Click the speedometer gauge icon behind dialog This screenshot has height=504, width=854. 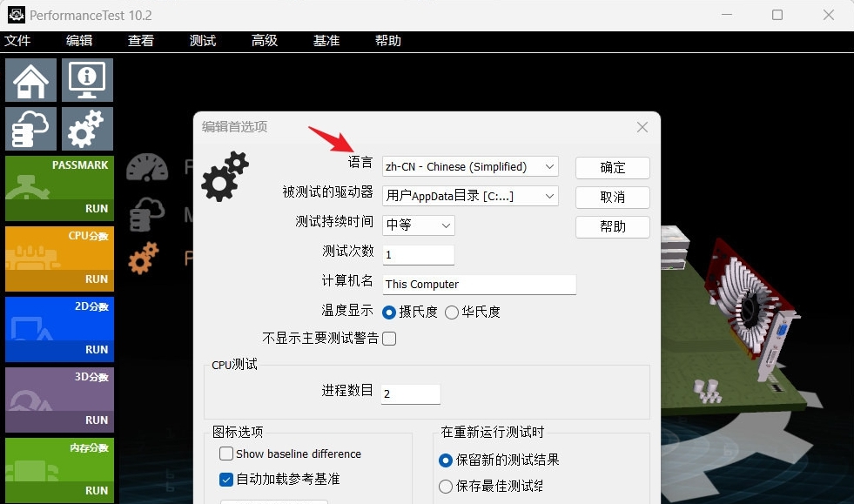click(x=147, y=167)
